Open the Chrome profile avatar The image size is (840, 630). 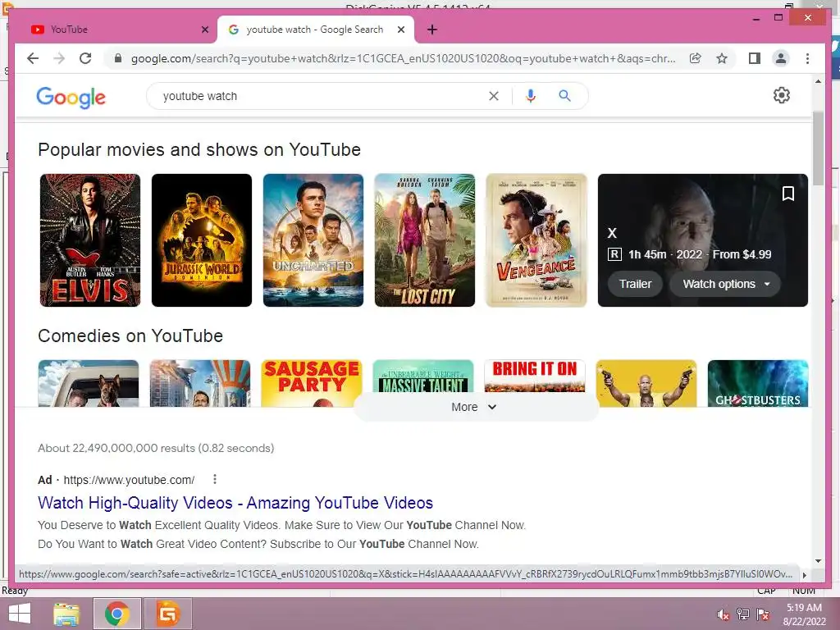781,58
